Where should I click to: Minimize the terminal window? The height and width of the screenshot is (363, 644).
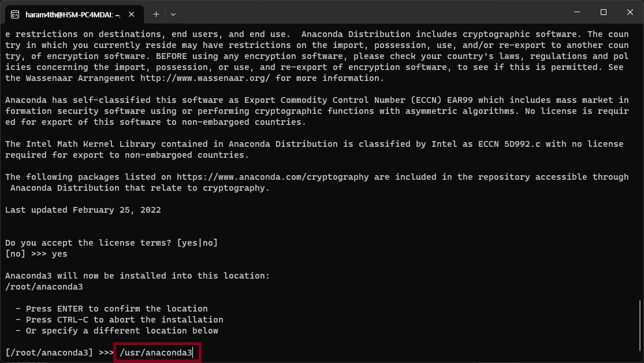coord(577,12)
